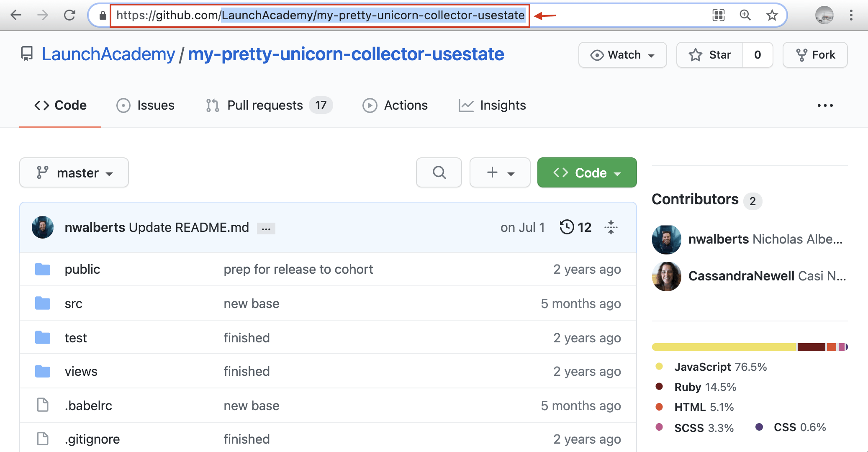Image resolution: width=868 pixels, height=452 pixels.
Task: Expand the commit message ellipsis for Update README.md
Action: 266,229
